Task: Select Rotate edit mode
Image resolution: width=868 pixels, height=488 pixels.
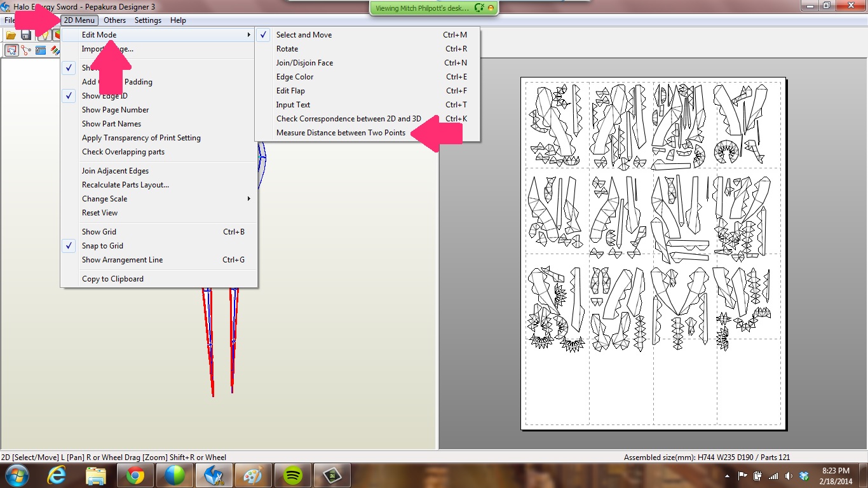Action: pyautogui.click(x=367, y=49)
